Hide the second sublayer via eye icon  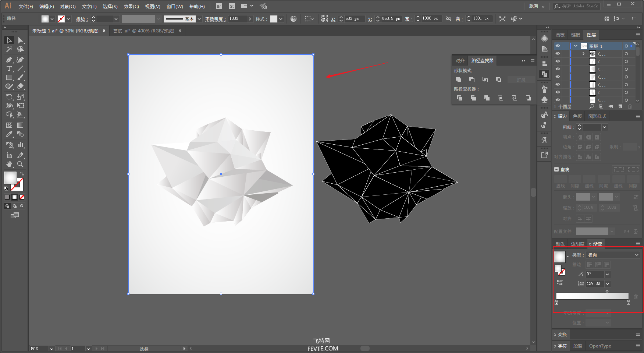[558, 61]
